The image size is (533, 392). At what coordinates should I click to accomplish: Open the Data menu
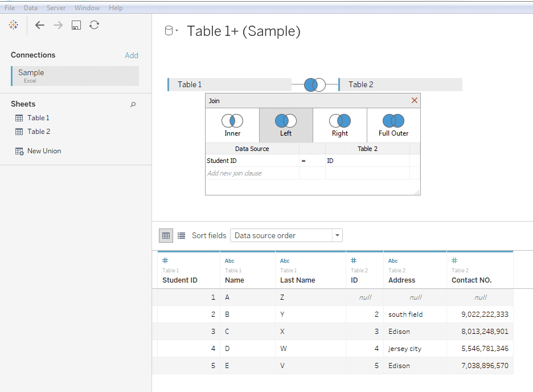click(31, 8)
